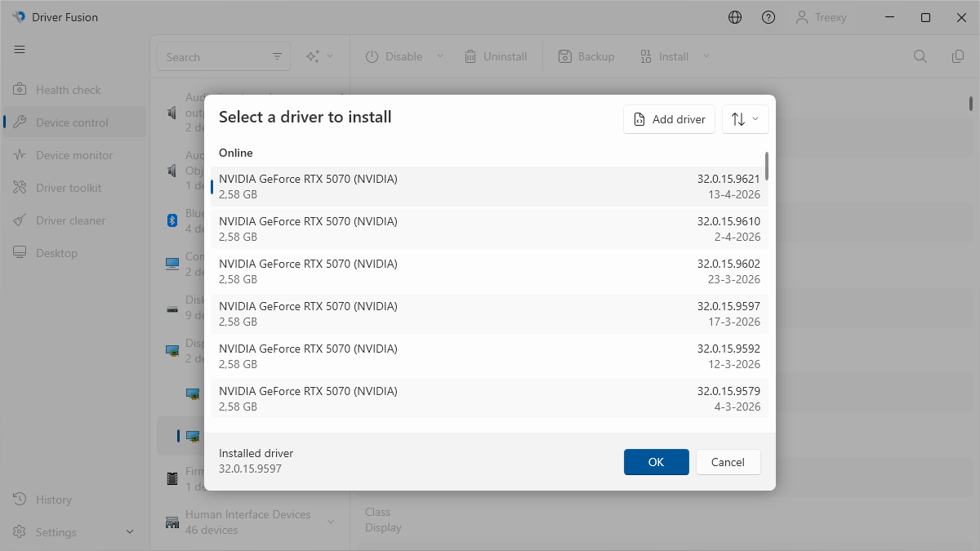Expand the Settings chevron
980x551 pixels.
(x=130, y=532)
